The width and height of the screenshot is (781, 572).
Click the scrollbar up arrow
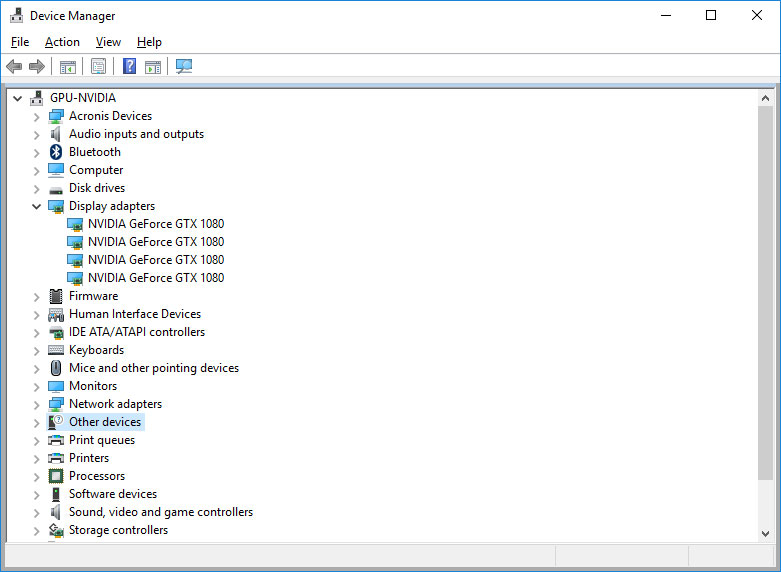766,98
